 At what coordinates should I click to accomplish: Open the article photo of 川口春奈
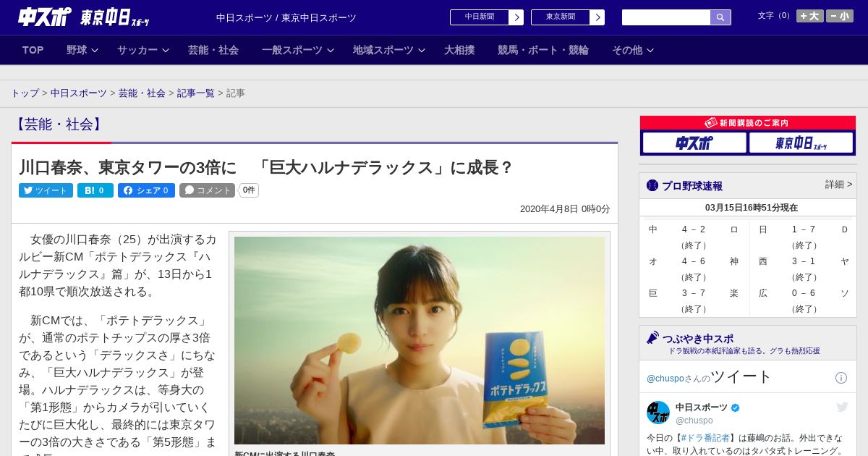(x=420, y=340)
